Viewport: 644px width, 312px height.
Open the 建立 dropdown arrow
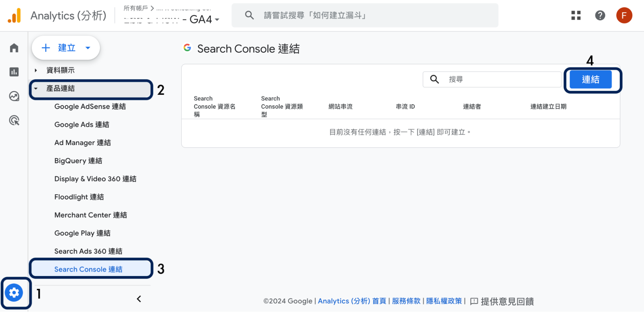click(88, 48)
